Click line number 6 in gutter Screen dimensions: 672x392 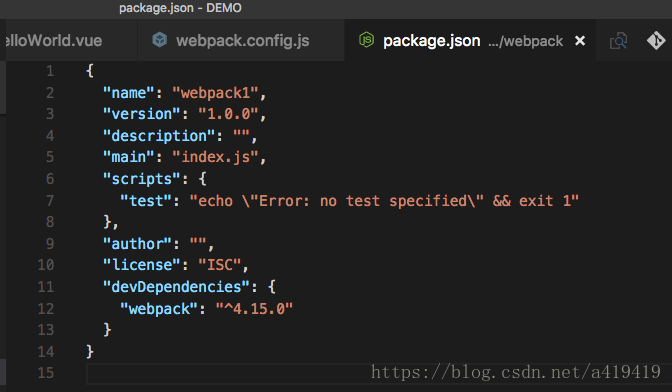50,179
